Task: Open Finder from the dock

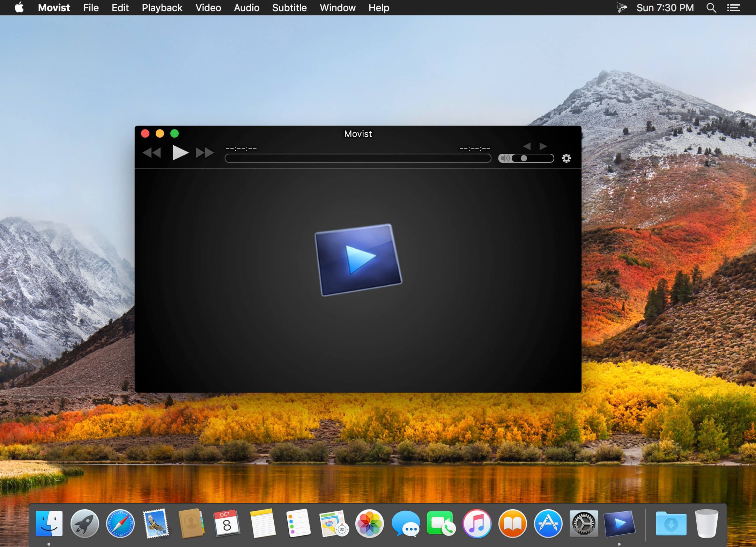Action: (x=49, y=524)
